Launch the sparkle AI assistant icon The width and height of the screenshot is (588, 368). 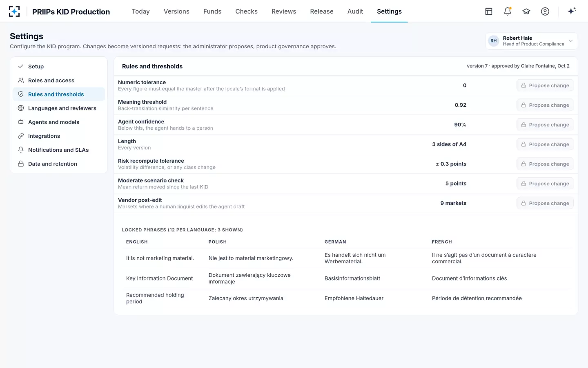(572, 11)
